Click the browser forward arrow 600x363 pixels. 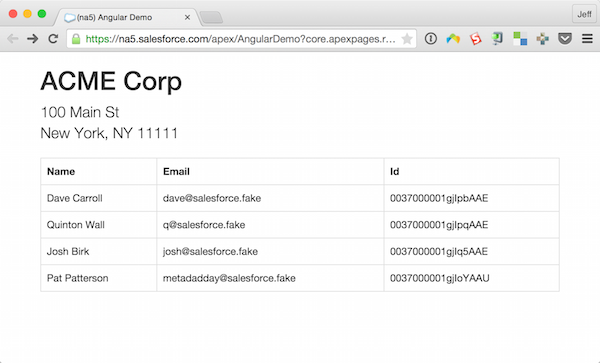[x=33, y=39]
